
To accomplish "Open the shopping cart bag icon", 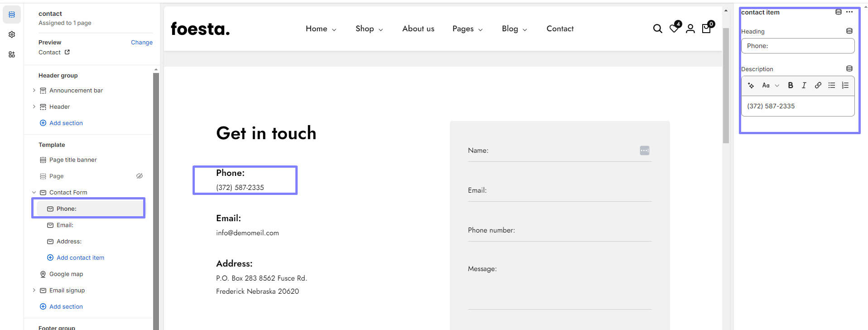I will pos(706,29).
